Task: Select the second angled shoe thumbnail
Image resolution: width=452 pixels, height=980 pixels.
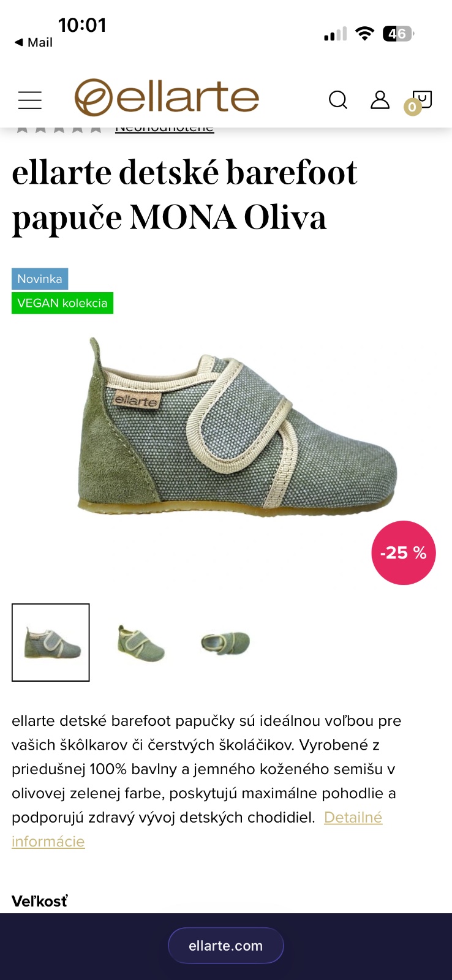Action: click(x=141, y=643)
